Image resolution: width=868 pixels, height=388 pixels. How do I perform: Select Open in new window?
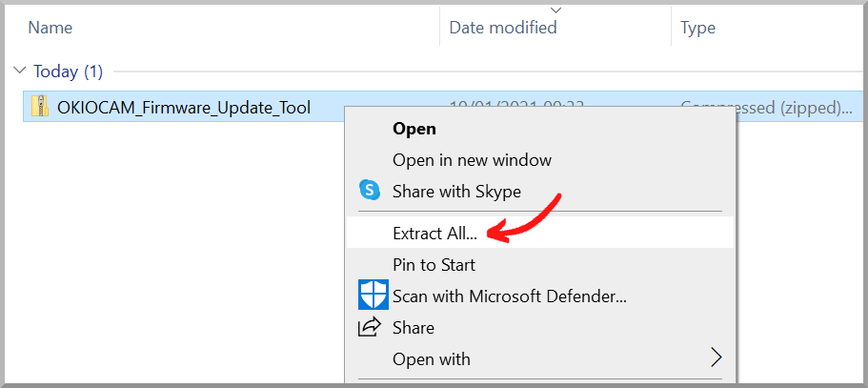click(x=472, y=160)
